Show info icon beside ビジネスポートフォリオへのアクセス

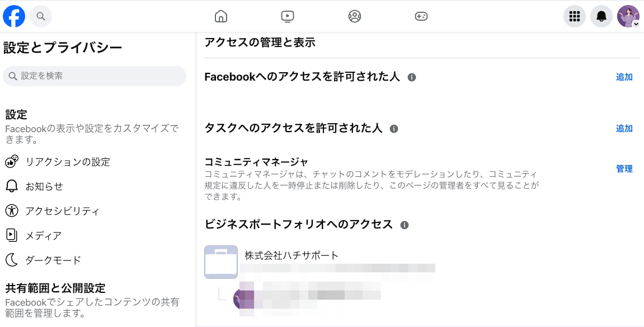(405, 225)
